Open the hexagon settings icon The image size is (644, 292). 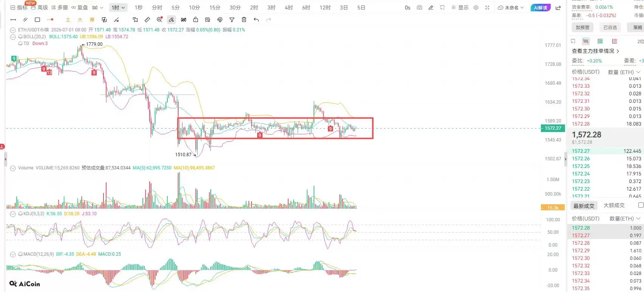click(476, 8)
